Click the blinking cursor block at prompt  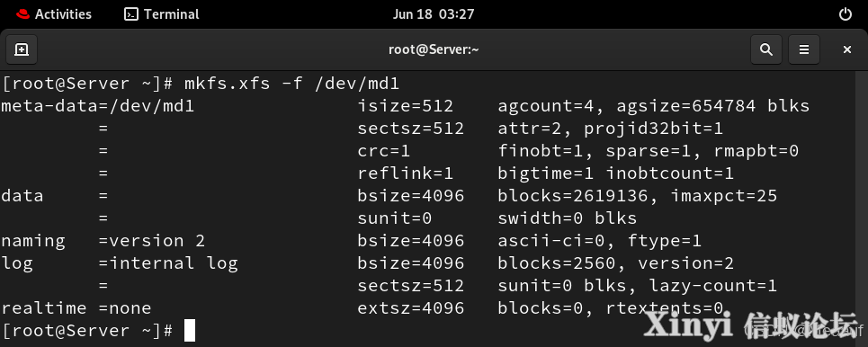[x=190, y=331]
